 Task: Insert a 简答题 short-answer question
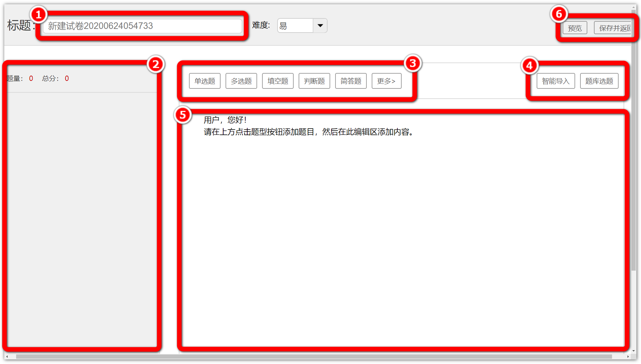click(351, 81)
